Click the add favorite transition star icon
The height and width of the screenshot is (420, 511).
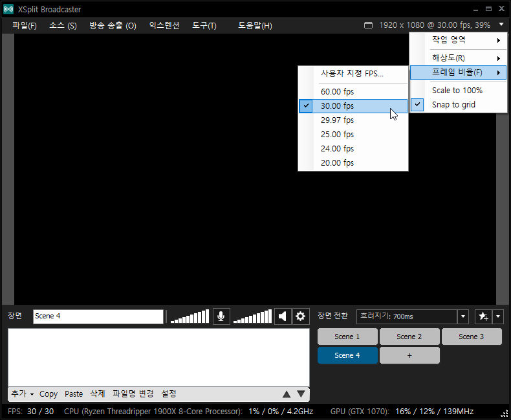point(483,316)
